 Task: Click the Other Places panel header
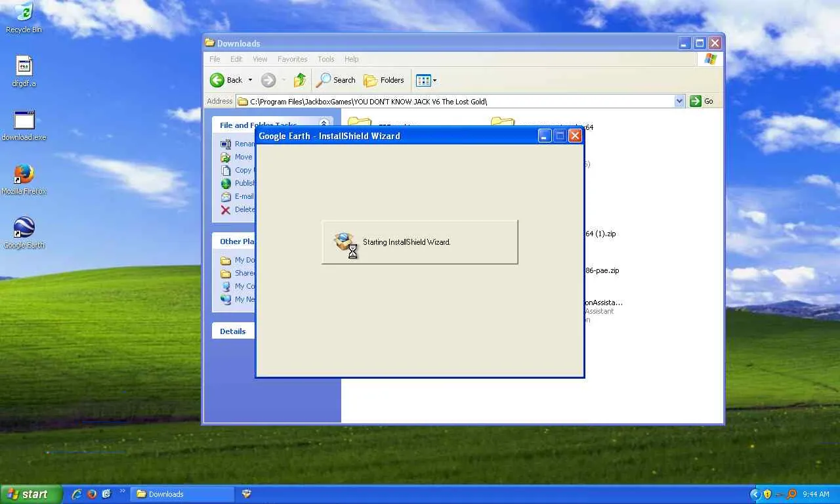234,241
